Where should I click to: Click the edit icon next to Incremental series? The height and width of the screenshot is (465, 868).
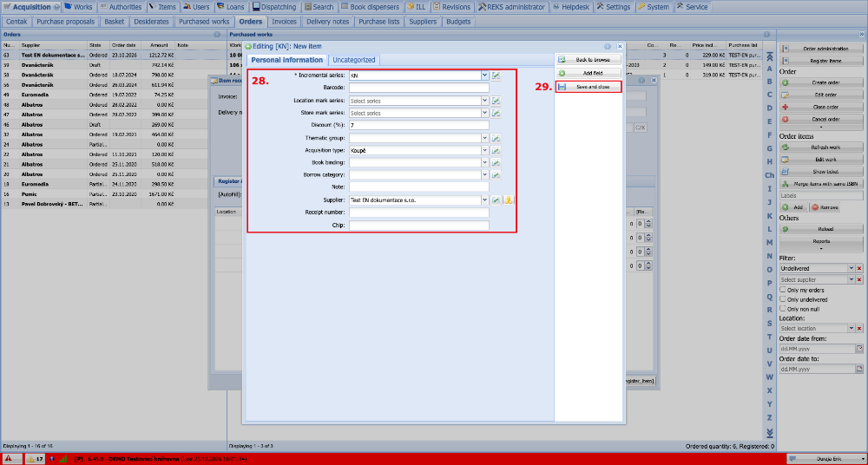point(496,75)
